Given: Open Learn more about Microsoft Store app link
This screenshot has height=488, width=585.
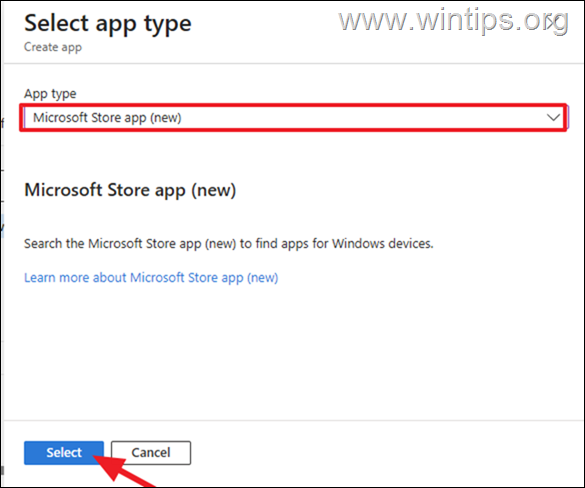Looking at the screenshot, I should 151,278.
